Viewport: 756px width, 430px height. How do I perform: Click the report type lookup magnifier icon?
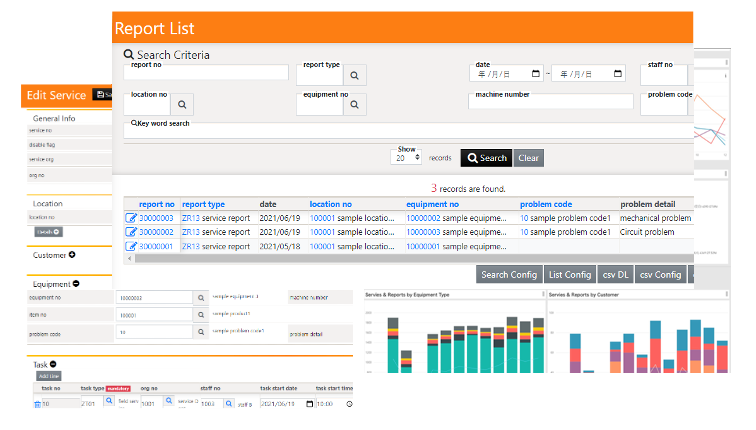coord(354,76)
